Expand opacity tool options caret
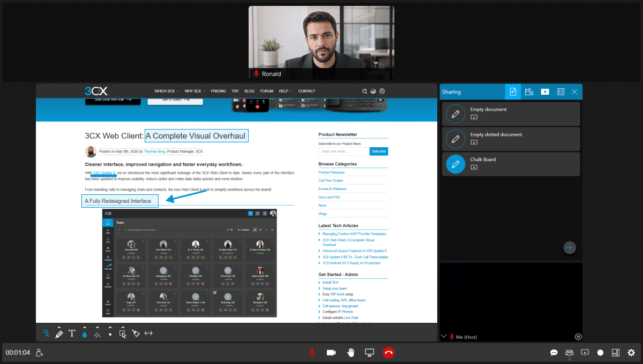The width and height of the screenshot is (643, 364). coord(98,328)
